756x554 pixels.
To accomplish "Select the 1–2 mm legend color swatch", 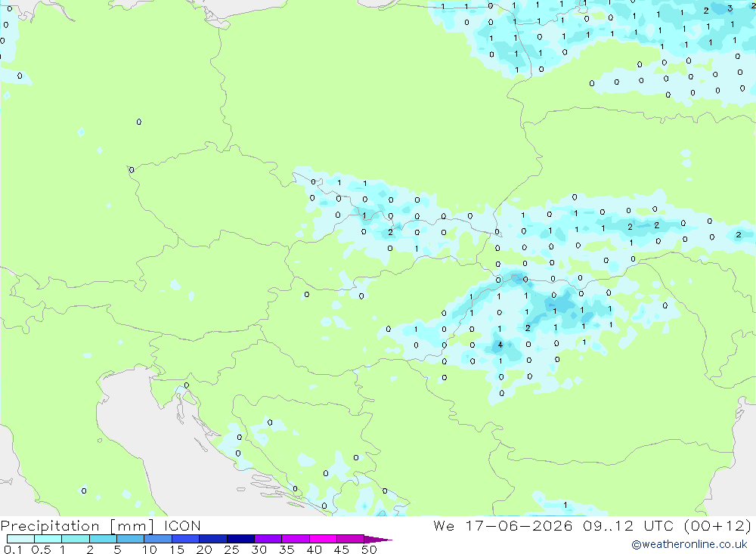I will tap(76, 539).
